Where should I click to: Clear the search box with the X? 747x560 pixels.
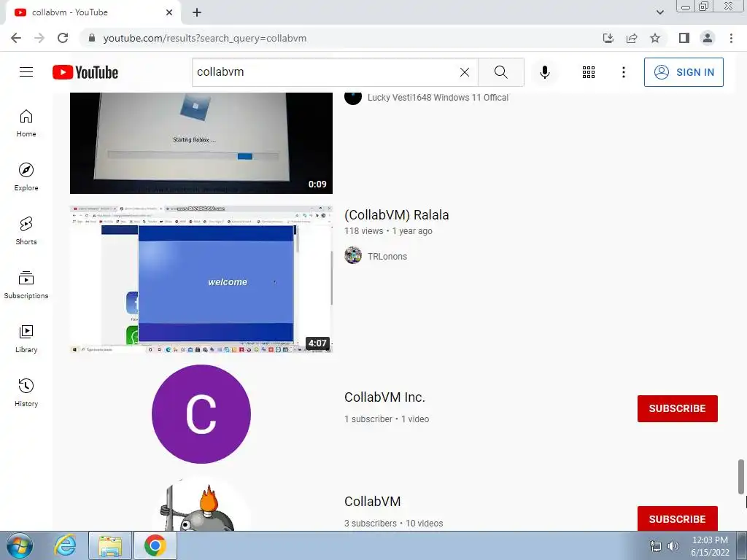click(x=465, y=72)
